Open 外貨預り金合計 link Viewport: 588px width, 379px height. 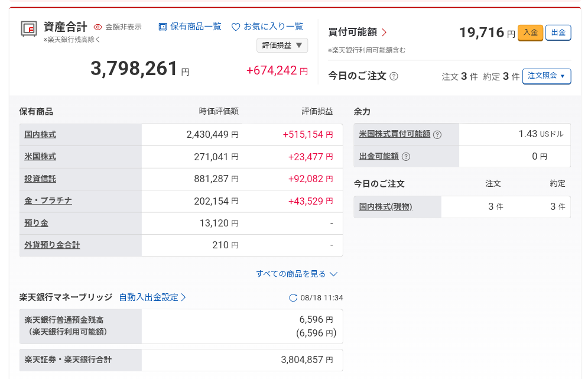pos(52,245)
